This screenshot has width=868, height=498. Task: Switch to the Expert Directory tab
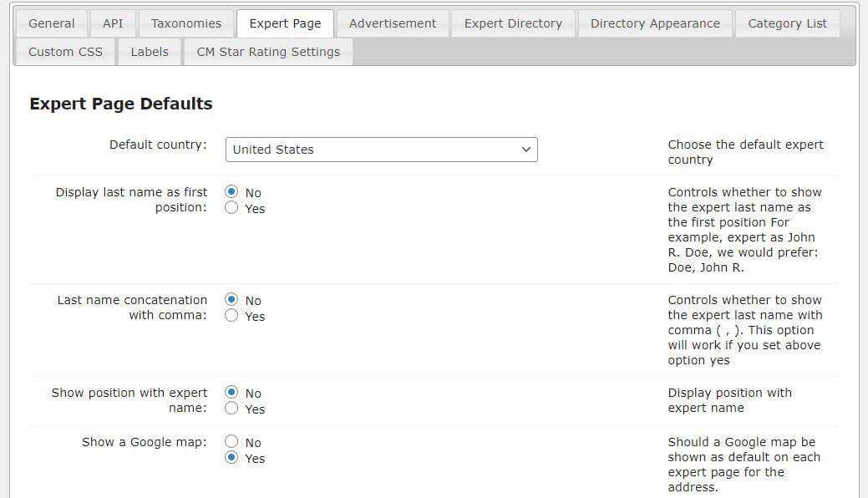pyautogui.click(x=512, y=23)
